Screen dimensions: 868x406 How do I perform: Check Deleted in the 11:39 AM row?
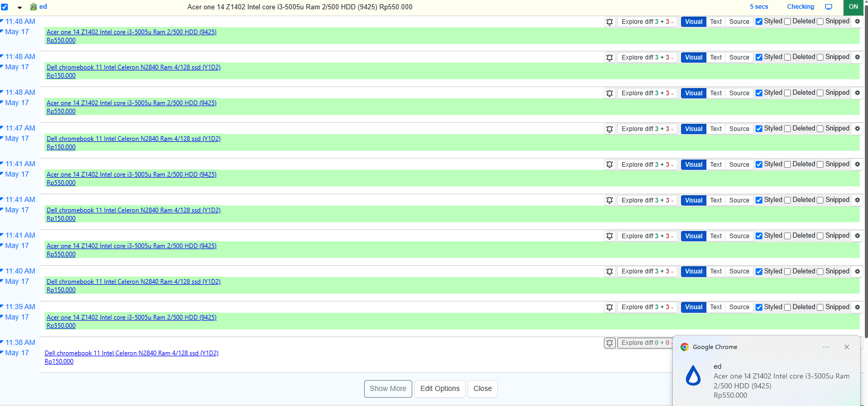tap(787, 308)
